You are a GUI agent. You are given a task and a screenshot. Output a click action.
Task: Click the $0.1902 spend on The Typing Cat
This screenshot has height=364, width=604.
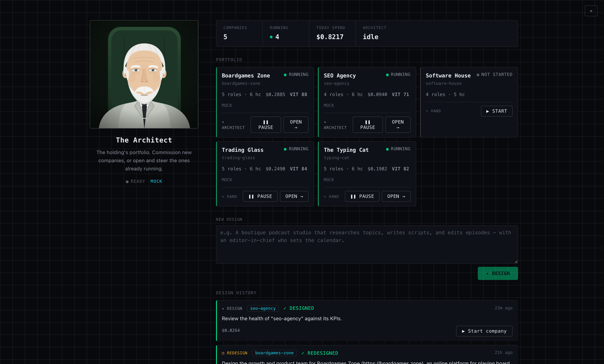tap(377, 169)
